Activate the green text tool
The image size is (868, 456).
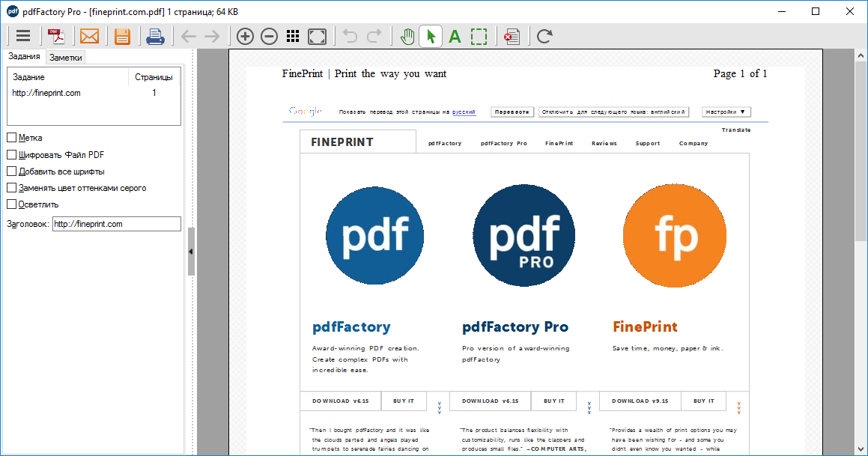pyautogui.click(x=455, y=36)
